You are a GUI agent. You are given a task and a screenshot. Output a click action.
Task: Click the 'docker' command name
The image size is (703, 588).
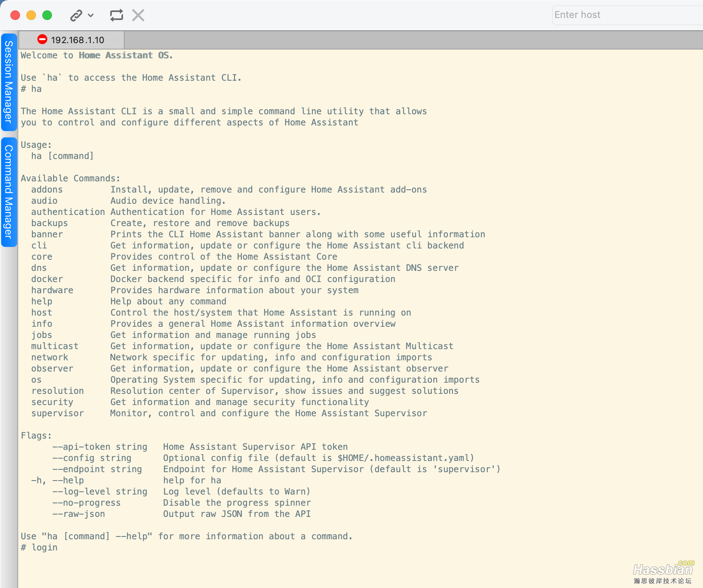47,279
